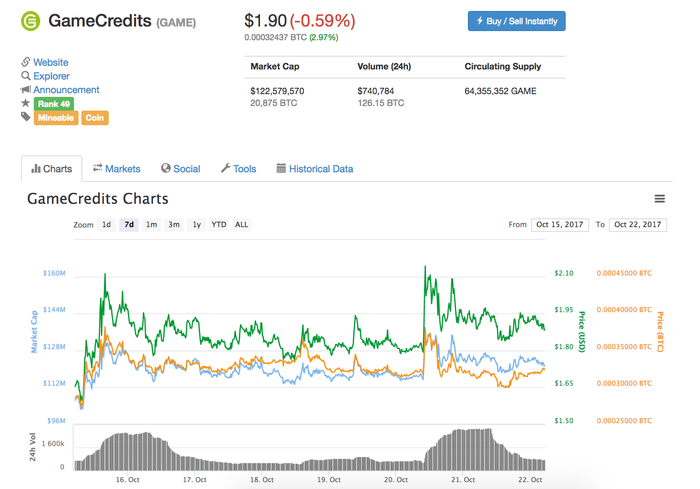The height and width of the screenshot is (489, 700).
Task: Click the 126.15 BTC volume value
Action: [381, 103]
